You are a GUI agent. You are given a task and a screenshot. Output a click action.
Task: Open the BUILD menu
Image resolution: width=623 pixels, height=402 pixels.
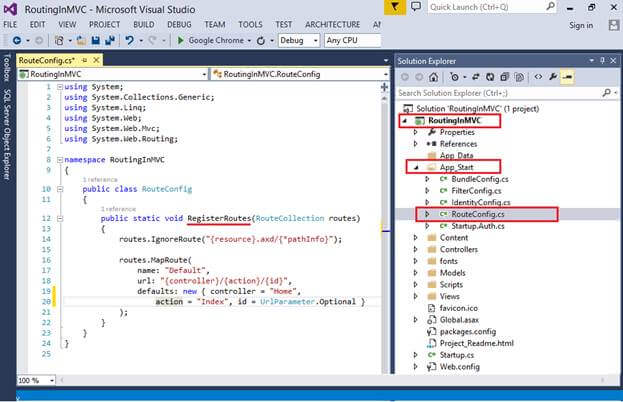(144, 25)
